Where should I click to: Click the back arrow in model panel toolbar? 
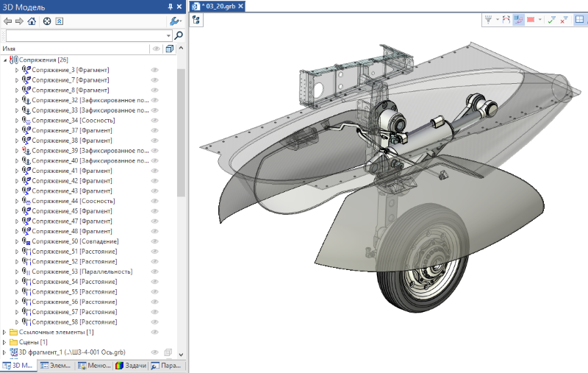click(8, 21)
